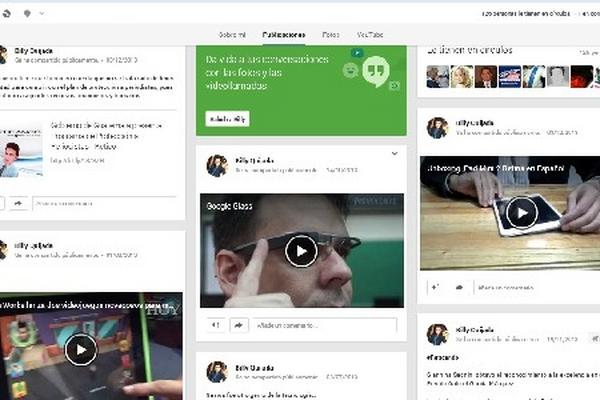Switch to the Sobre mí tab

[x=233, y=33]
